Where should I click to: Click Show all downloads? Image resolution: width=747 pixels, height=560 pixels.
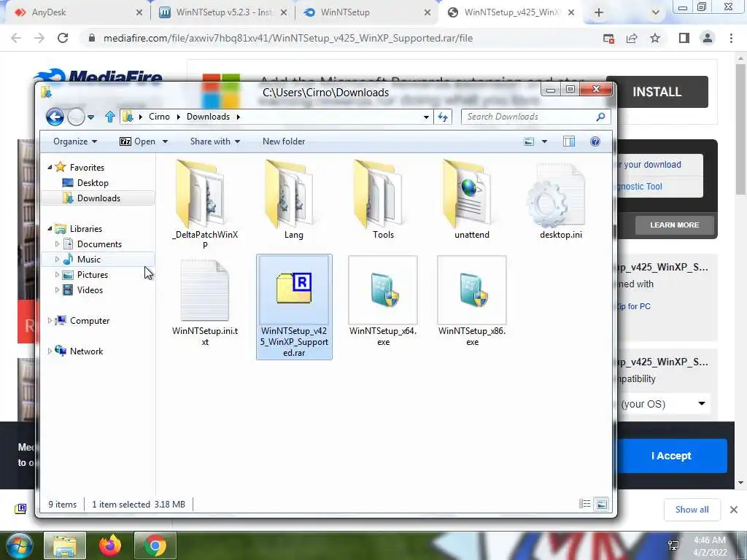[692, 510]
